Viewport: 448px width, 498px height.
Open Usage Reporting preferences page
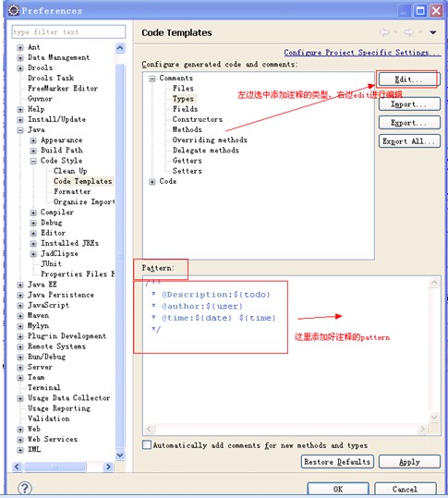(59, 408)
